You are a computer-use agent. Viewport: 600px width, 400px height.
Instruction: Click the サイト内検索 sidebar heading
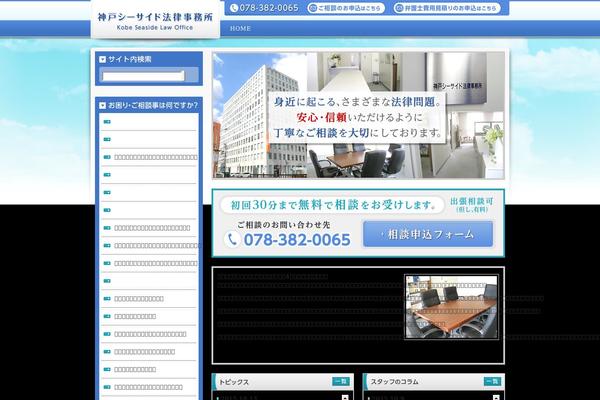pyautogui.click(x=130, y=59)
